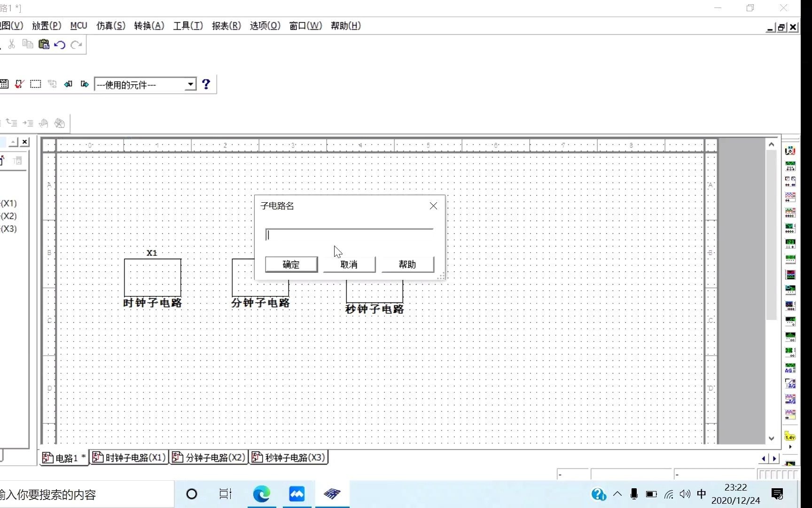The image size is (812, 508).
Task: Click back annotate from Ultiboard icon
Action: [x=68, y=84]
